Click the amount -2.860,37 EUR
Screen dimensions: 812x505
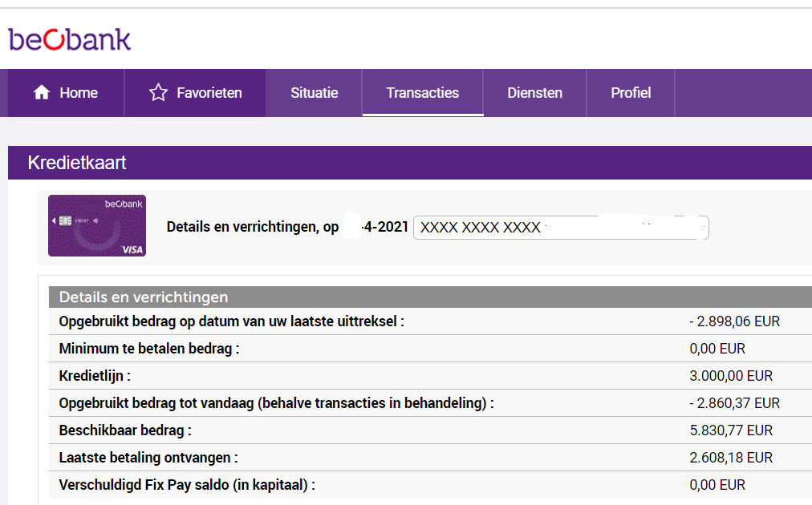tap(734, 403)
